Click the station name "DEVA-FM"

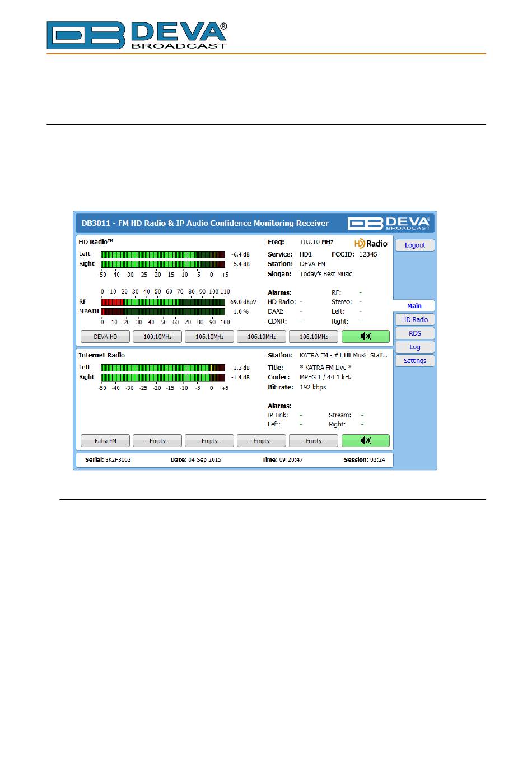coord(312,264)
